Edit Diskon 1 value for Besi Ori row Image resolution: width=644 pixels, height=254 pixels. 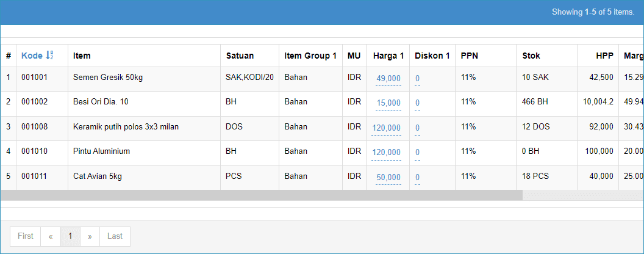(417, 103)
